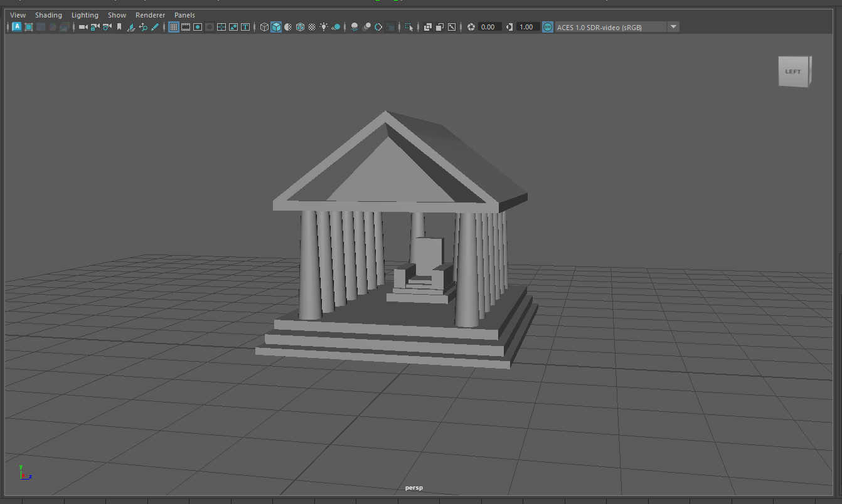Open the Shading menu

48,15
